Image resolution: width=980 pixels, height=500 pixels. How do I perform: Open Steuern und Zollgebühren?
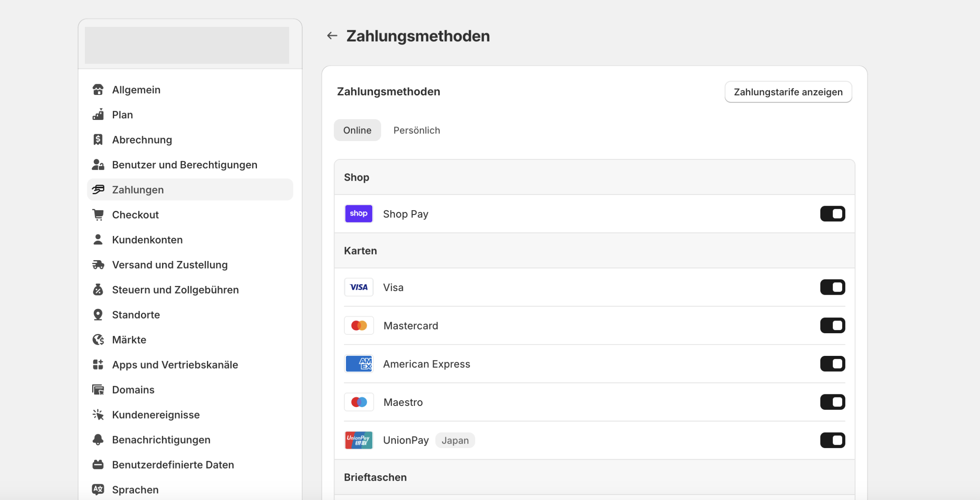click(x=190, y=289)
